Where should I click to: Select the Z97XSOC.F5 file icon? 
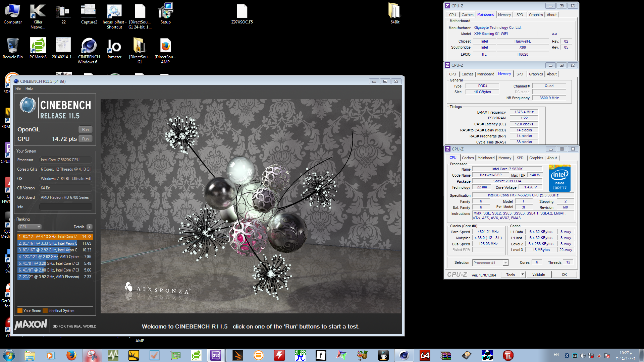(x=242, y=14)
